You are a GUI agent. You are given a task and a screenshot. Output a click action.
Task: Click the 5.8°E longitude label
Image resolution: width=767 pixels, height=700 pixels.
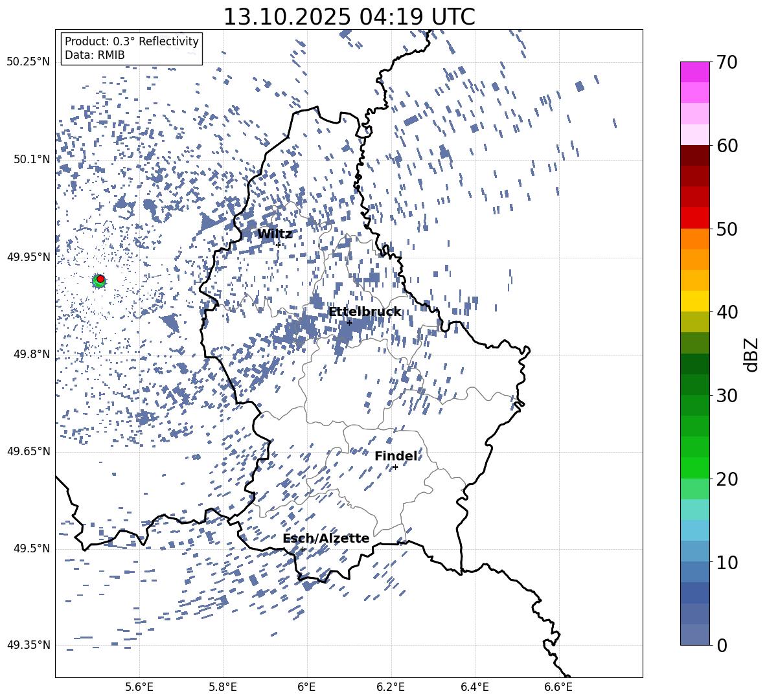[x=223, y=687]
